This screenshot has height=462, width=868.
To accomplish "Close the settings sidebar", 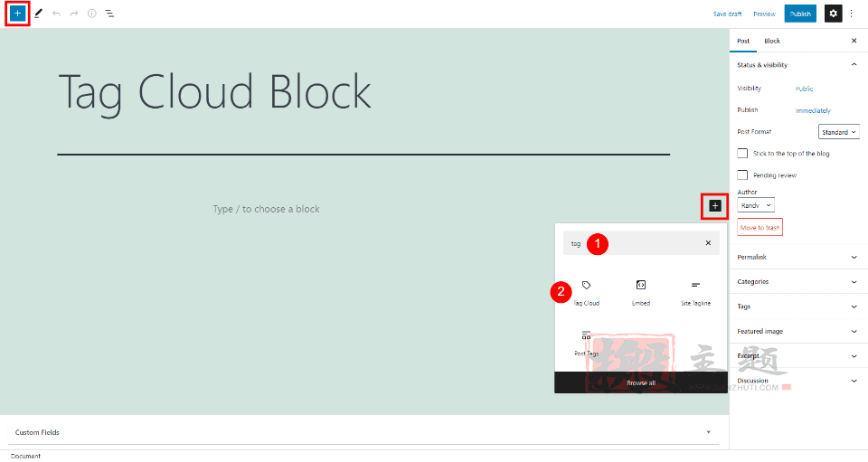I will pos(854,41).
